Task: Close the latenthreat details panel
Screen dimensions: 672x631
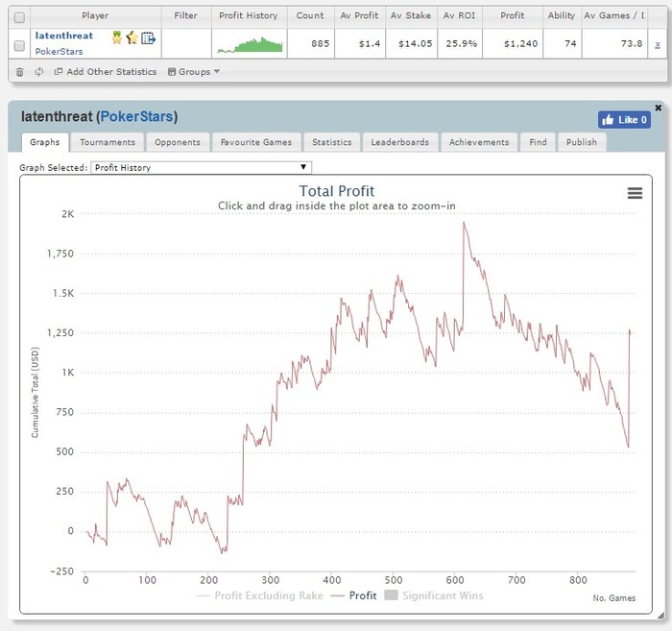Action: coord(659,108)
